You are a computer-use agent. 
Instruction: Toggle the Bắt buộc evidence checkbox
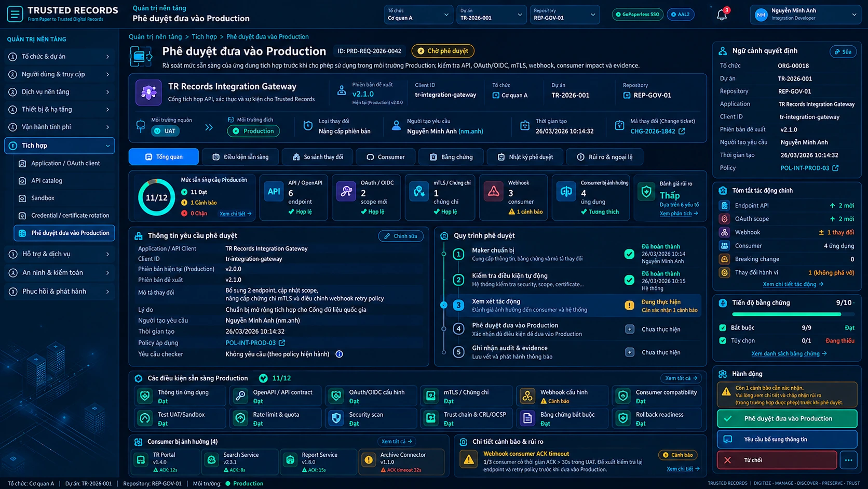723,328
